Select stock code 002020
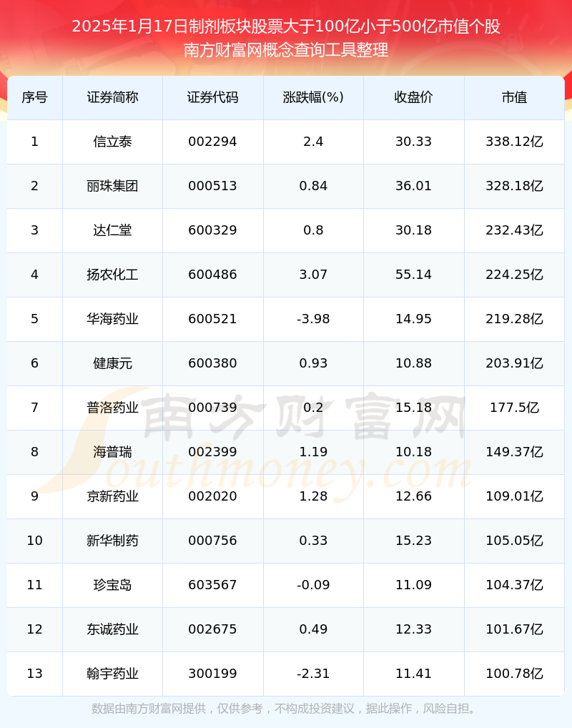Viewport: 572px width, 728px height. click(212, 496)
